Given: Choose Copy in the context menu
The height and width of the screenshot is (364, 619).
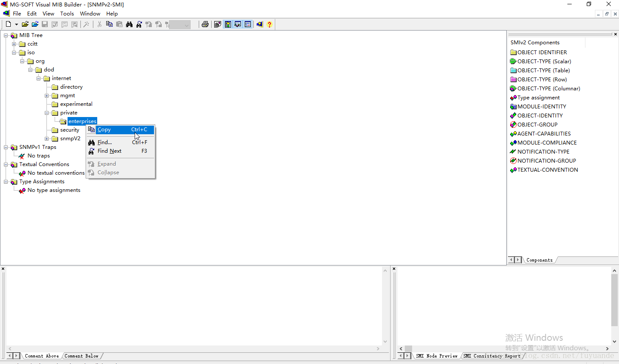Looking at the screenshot, I should (120, 130).
